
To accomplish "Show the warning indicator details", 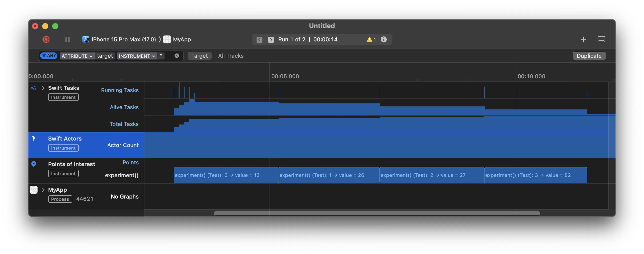I will 371,39.
